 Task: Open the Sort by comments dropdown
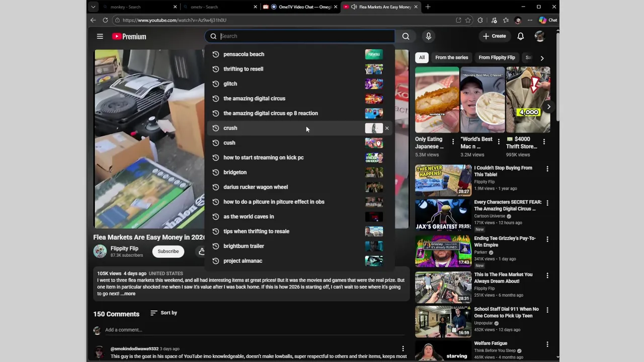[164, 313]
